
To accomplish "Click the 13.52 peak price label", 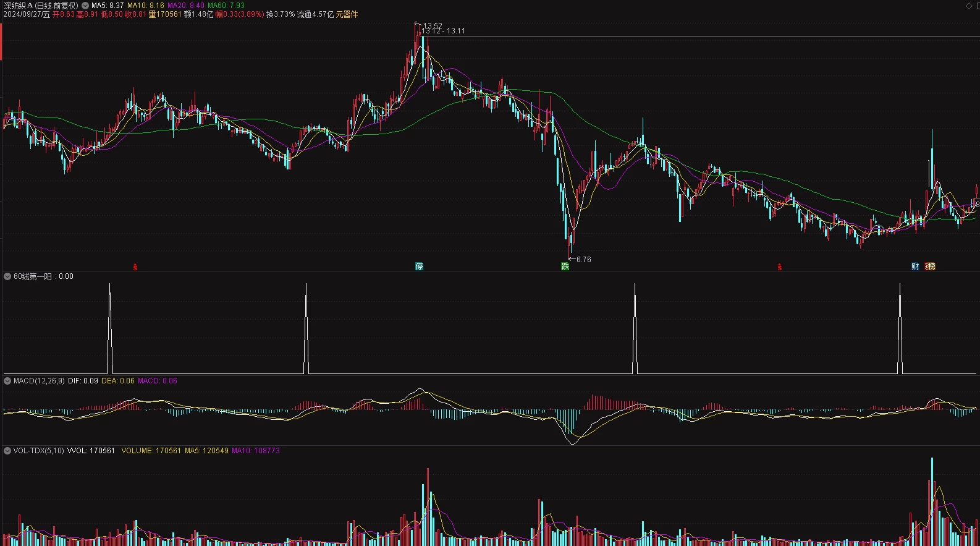I will [433, 27].
